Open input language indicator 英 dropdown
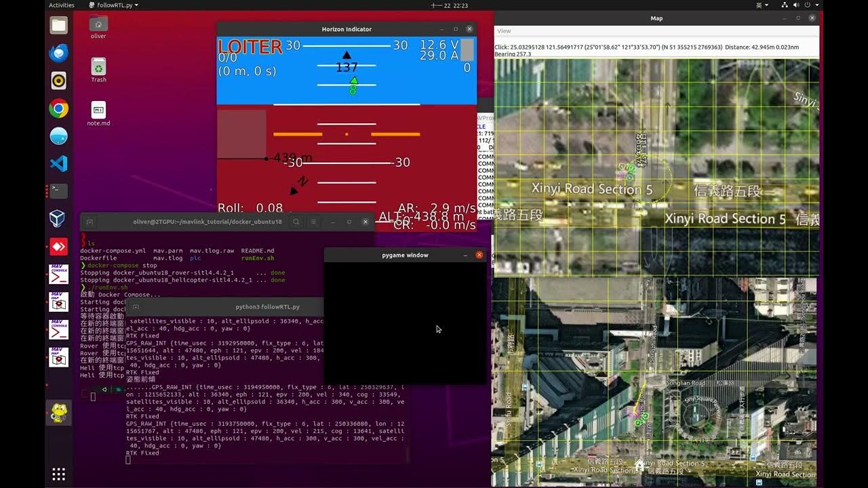The width and height of the screenshot is (868, 488). tap(761, 5)
